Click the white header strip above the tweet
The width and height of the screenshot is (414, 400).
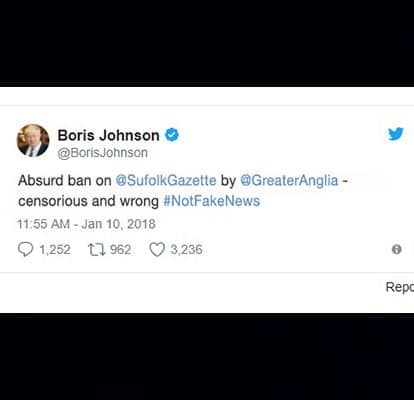[207, 96]
